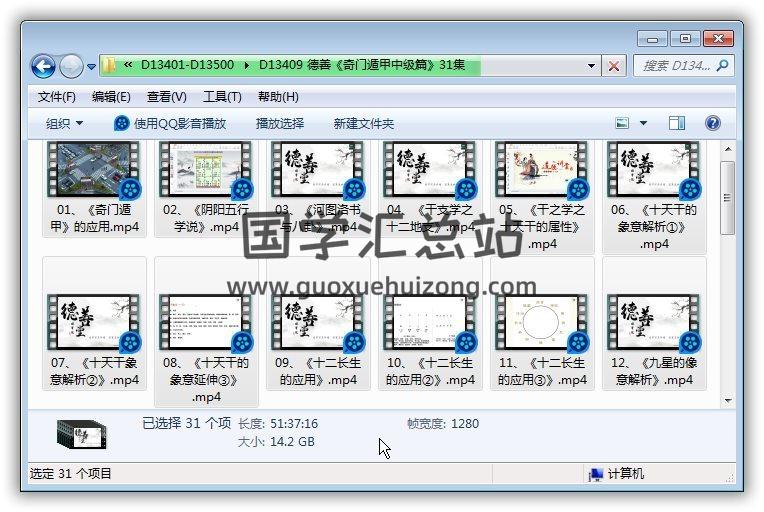Viewport: 764px width, 512px height.
Task: Click 播放选择 toolbar button
Action: coord(280,124)
